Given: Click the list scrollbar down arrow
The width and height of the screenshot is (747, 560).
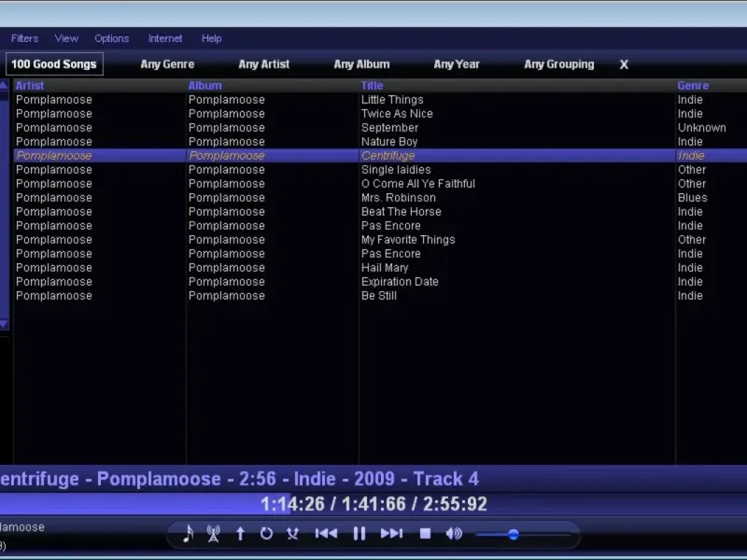Looking at the screenshot, I should (x=4, y=324).
